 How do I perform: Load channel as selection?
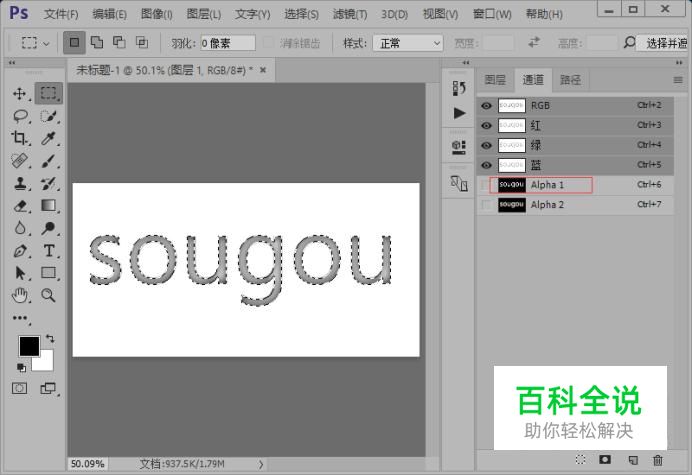click(x=580, y=460)
